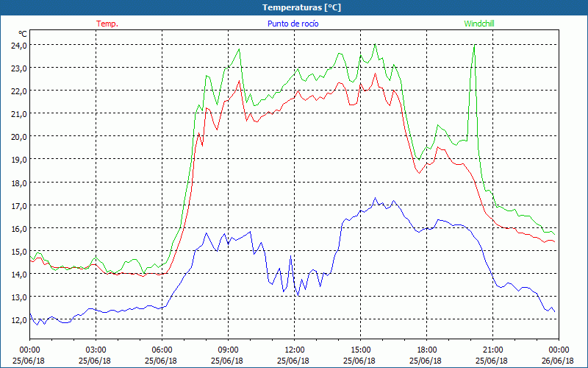Click the 23,0 y-axis value
Viewport: 588px width, 368px height.
click(19, 68)
